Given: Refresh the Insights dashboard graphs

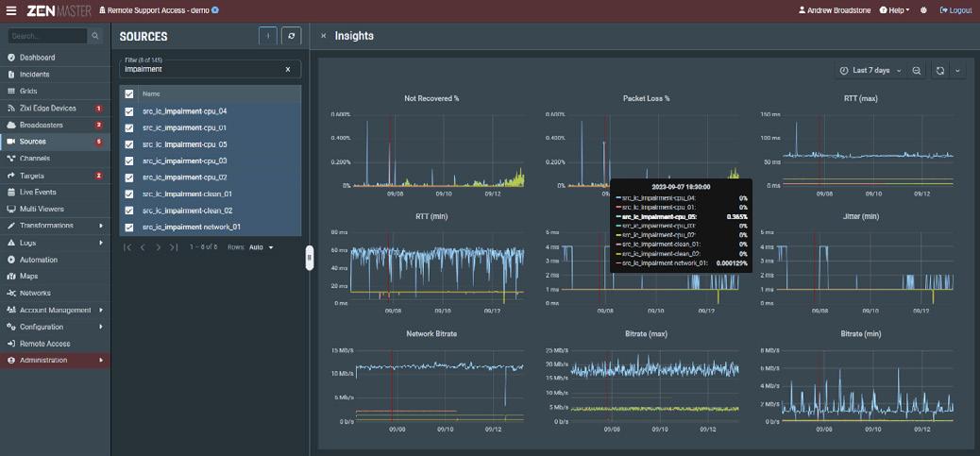Looking at the screenshot, I should tap(940, 71).
